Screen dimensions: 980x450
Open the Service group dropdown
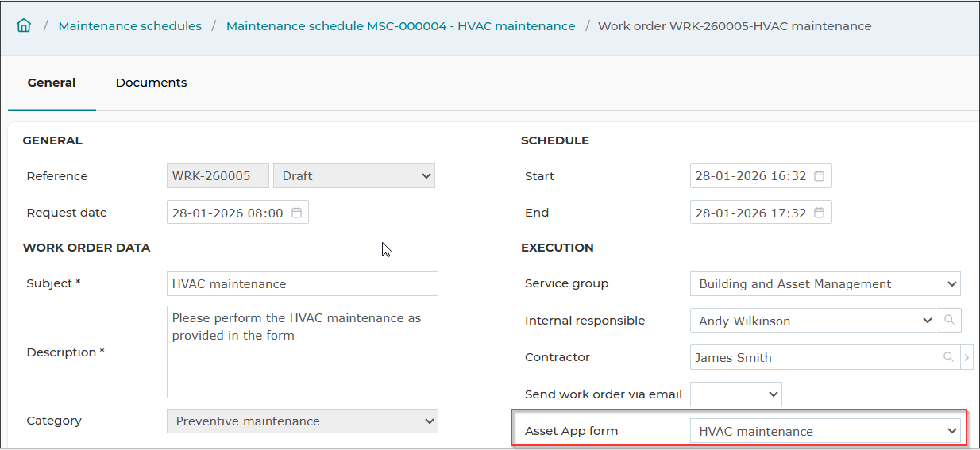click(x=825, y=283)
